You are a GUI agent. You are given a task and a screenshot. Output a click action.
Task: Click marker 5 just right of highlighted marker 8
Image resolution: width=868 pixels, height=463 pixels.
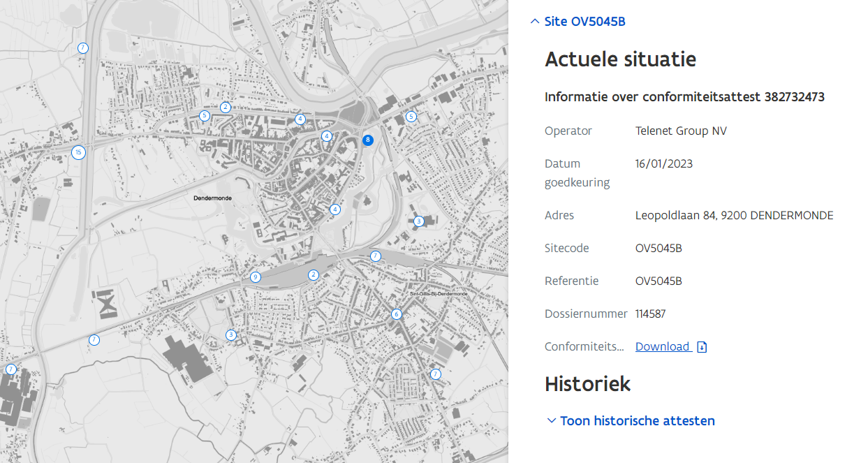point(411,117)
